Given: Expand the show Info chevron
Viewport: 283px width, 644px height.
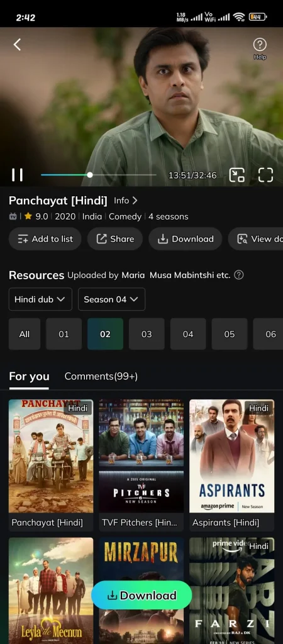Looking at the screenshot, I should (126, 201).
